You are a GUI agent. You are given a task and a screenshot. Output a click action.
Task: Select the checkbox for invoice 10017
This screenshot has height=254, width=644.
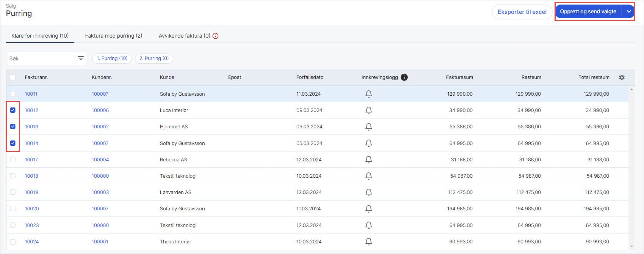coord(13,159)
